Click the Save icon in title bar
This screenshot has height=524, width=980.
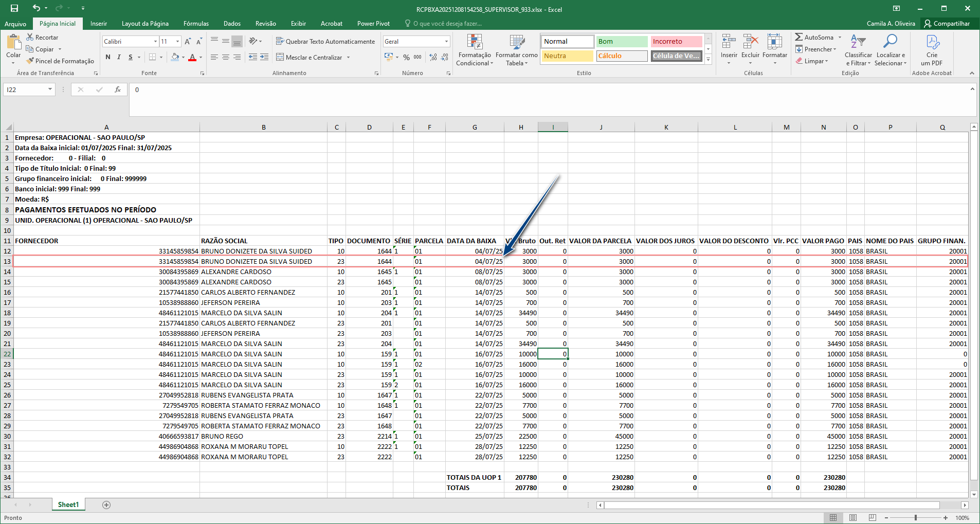[x=14, y=8]
